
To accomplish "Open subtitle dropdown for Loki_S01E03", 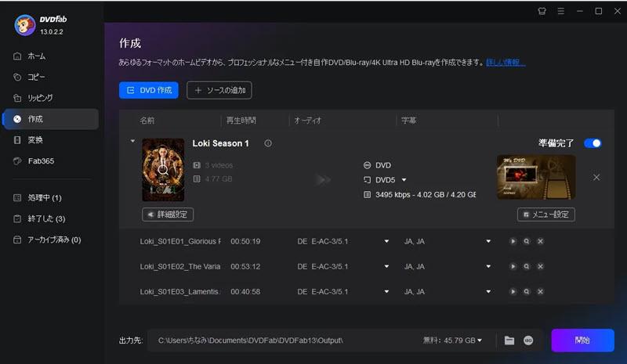I will coord(488,292).
